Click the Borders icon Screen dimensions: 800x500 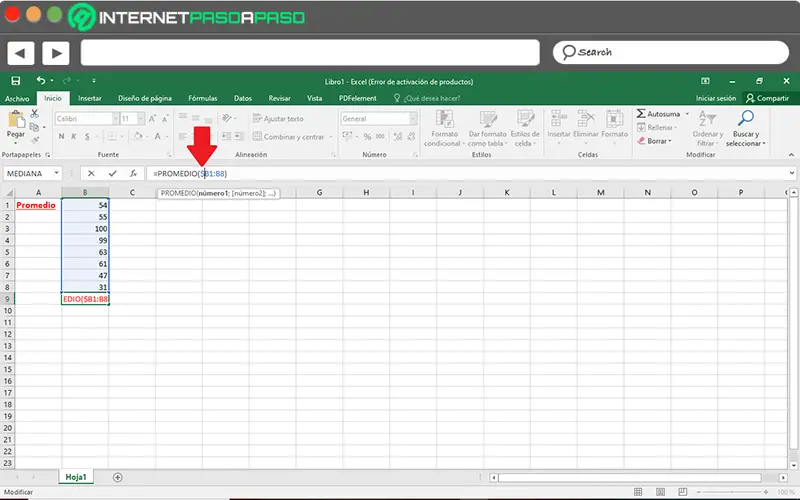[x=111, y=137]
